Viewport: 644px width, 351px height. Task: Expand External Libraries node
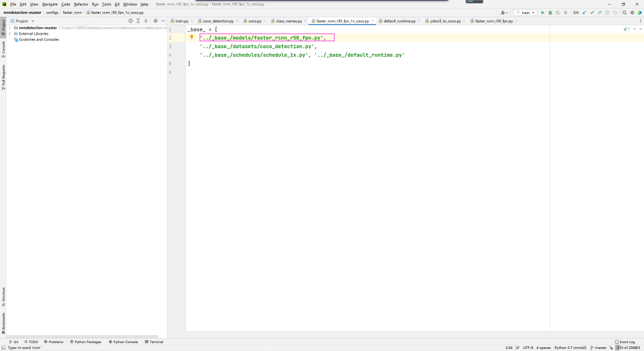(10, 34)
